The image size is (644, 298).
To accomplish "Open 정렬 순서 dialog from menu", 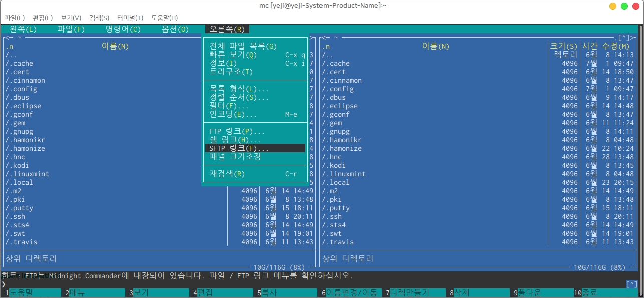I will coord(239,97).
